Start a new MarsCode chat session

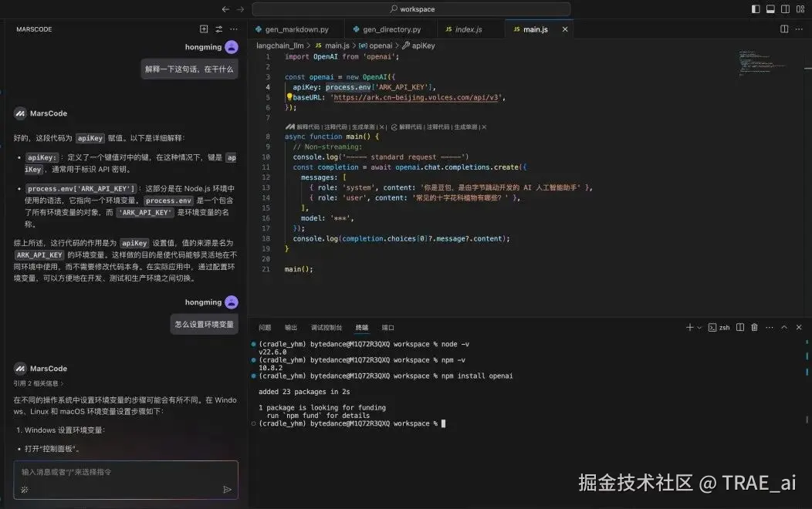point(204,29)
